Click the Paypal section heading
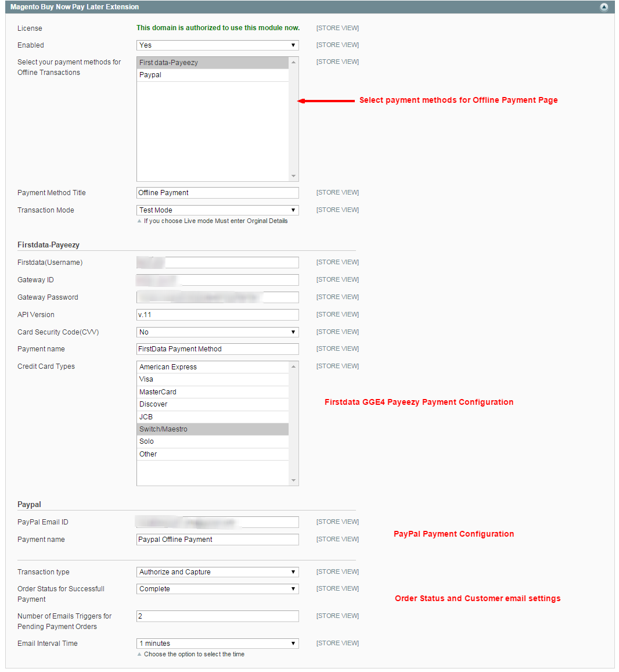 pos(29,504)
